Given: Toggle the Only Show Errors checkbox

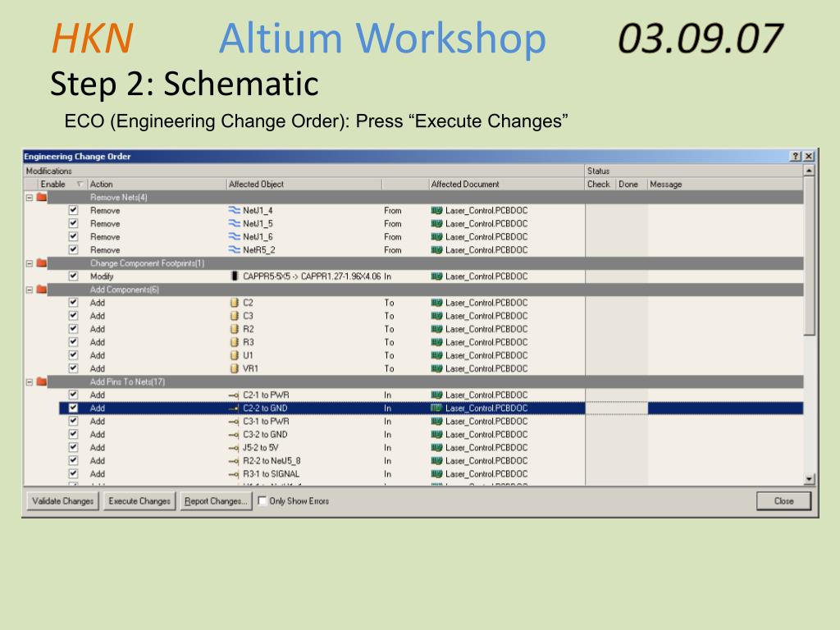Looking at the screenshot, I should point(262,501).
